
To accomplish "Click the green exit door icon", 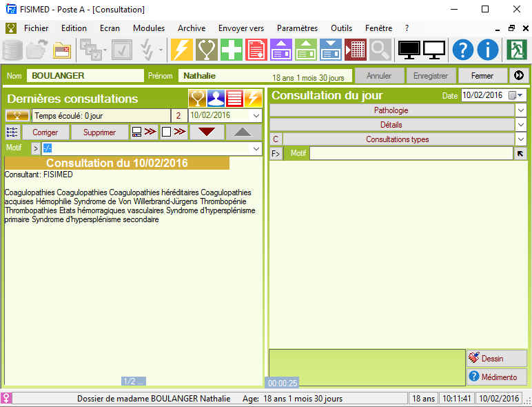I will (516, 50).
